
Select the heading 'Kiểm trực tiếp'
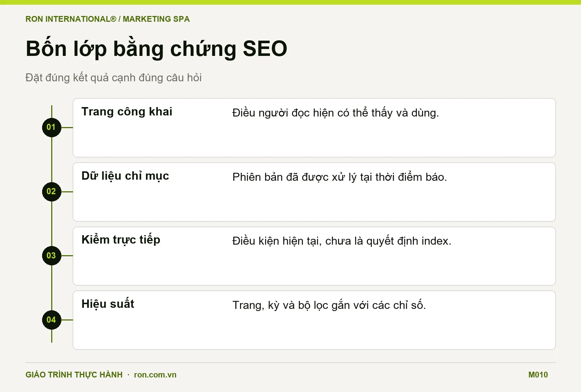click(x=121, y=240)
